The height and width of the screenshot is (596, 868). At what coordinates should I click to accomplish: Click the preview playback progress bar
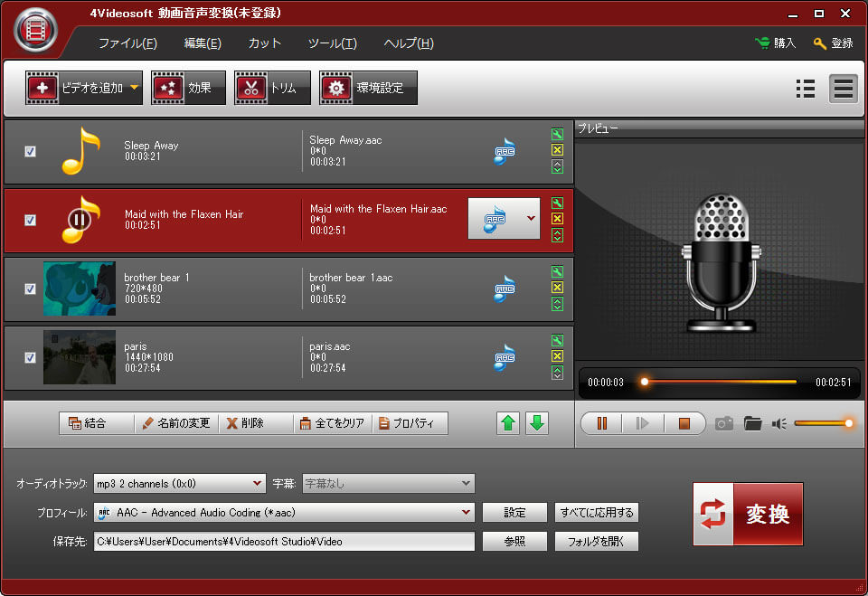tap(720, 382)
